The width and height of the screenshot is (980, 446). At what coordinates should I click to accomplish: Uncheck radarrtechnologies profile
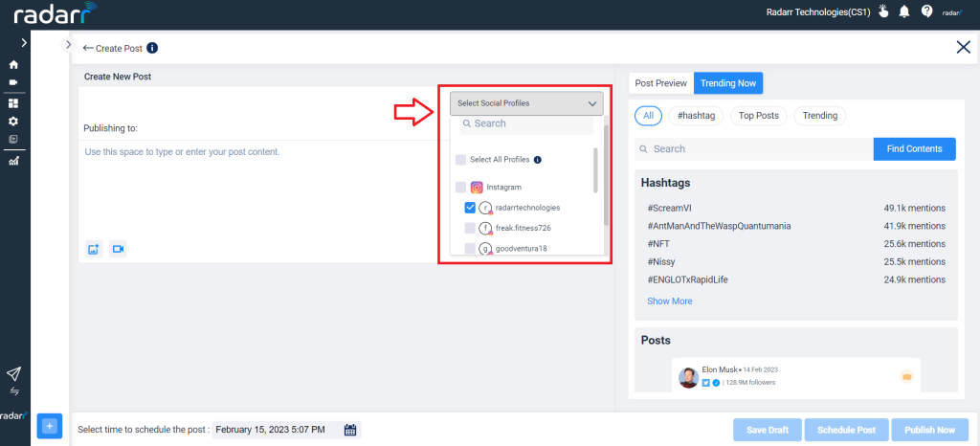pyautogui.click(x=470, y=208)
